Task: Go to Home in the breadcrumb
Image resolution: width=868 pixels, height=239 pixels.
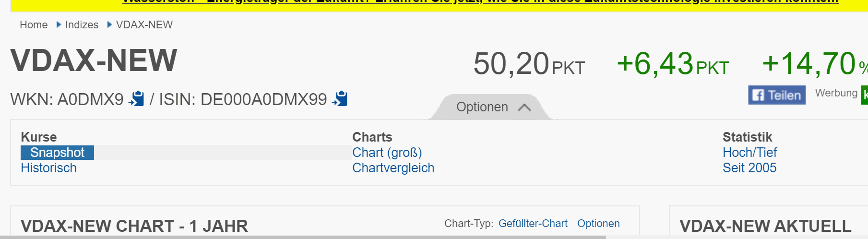Action: click(34, 25)
